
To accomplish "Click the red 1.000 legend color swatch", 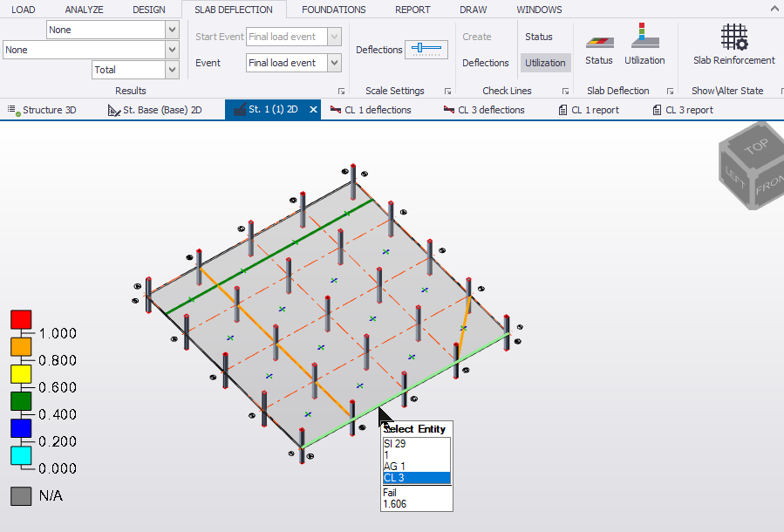I will (x=21, y=319).
